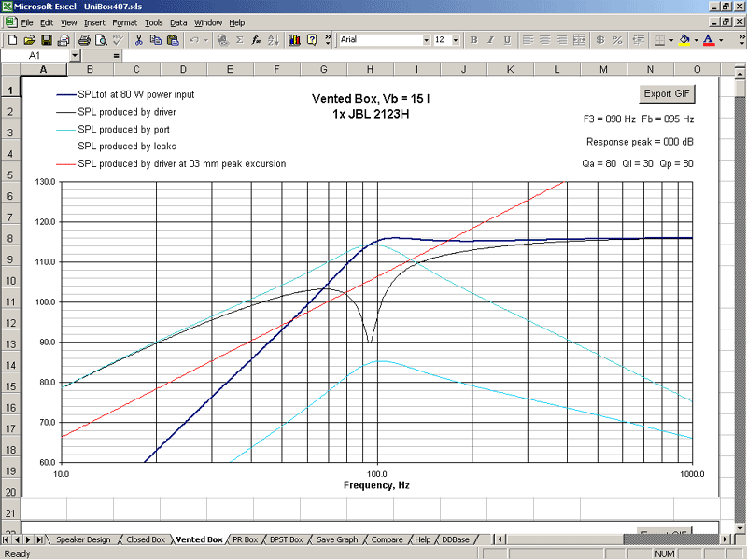747x560 pixels.
Task: Click the Export GIF button
Action: 667,94
